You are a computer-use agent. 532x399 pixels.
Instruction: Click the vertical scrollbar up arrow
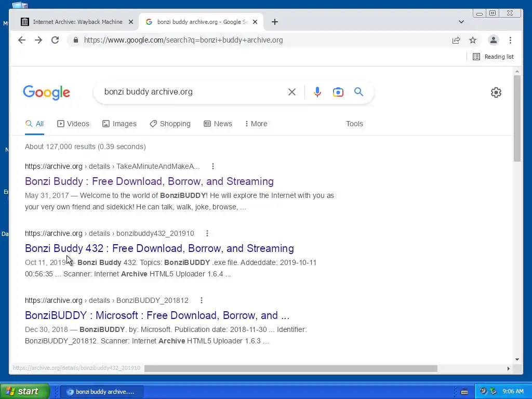[x=517, y=71]
